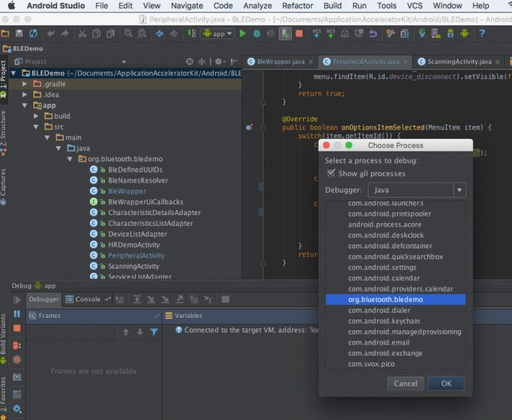Open Build Variants side panel
This screenshot has width=512, height=420.
(4, 339)
